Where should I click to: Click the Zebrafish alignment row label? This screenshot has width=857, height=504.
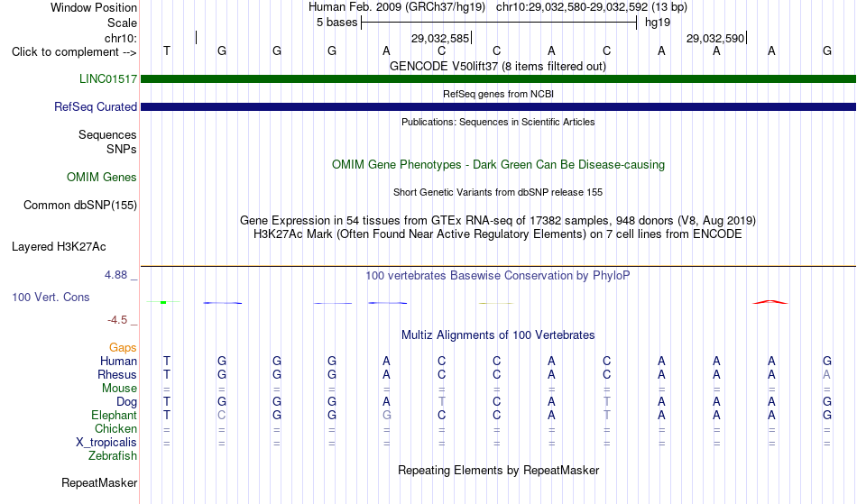point(113,455)
